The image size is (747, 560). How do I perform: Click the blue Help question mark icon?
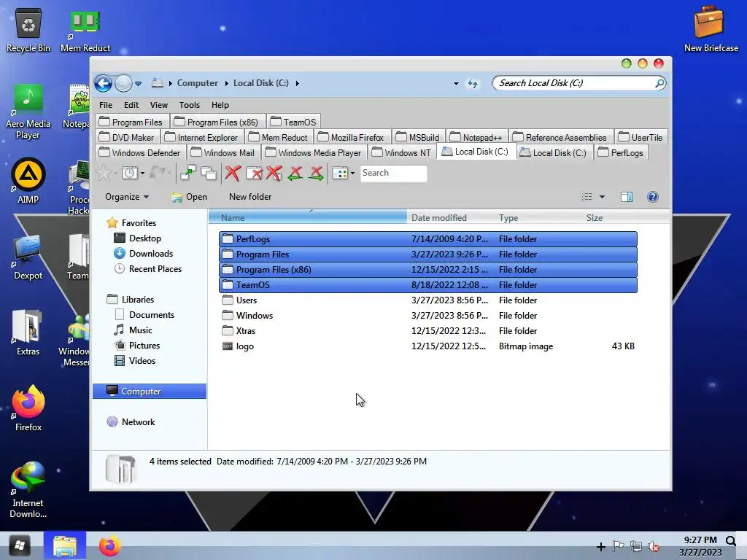(653, 197)
